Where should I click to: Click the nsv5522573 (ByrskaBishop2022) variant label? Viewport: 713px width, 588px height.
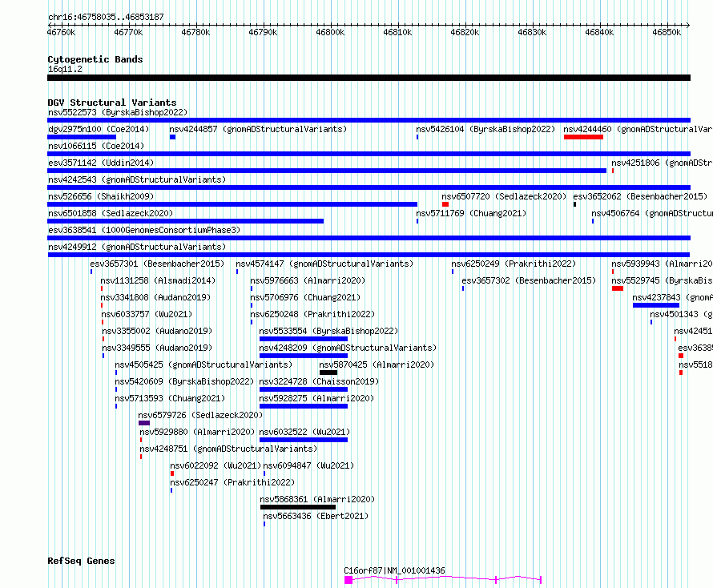pyautogui.click(x=118, y=112)
